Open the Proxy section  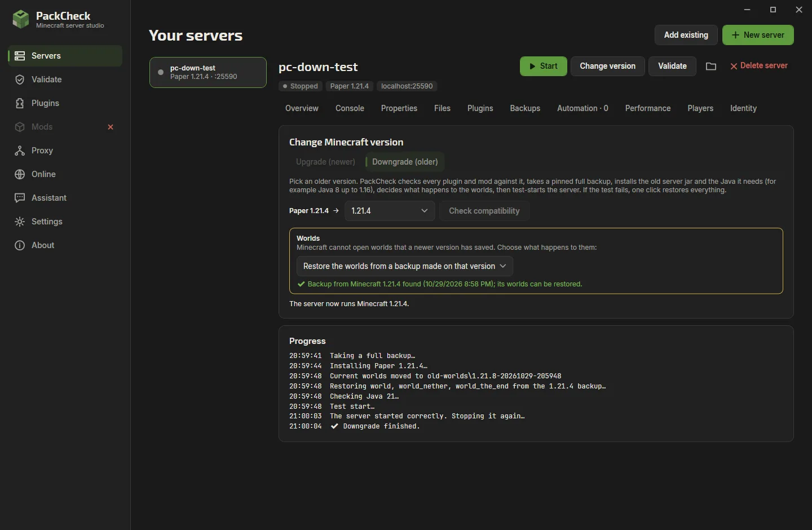[x=65, y=151]
